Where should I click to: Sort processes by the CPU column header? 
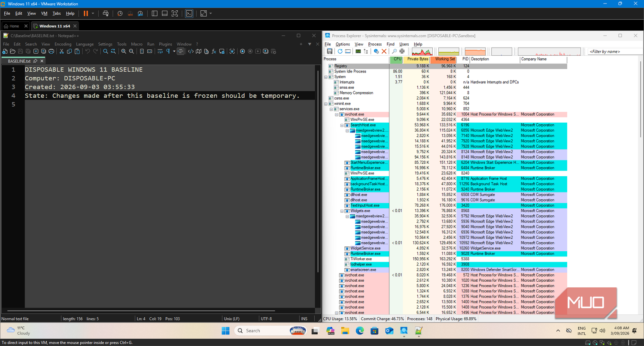tap(397, 59)
